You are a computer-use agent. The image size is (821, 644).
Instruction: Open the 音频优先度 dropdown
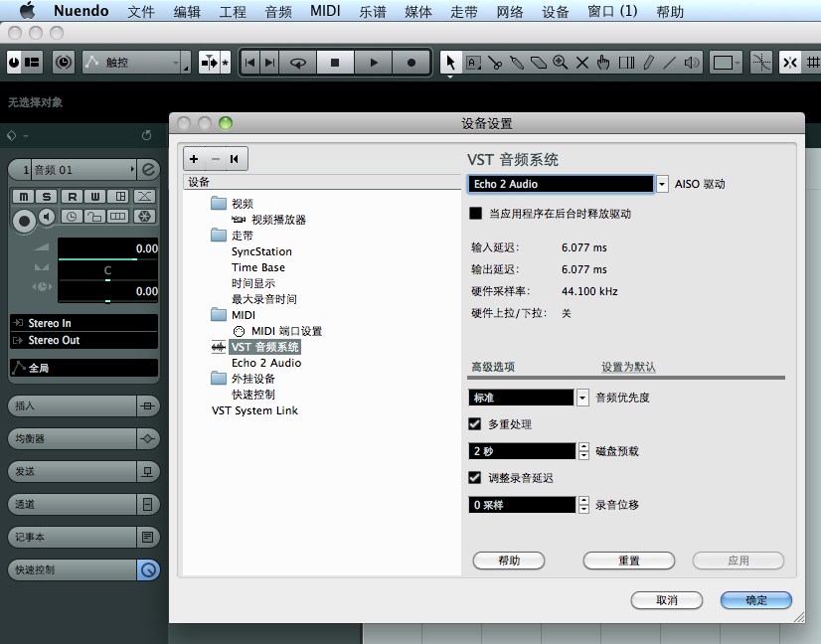click(582, 398)
